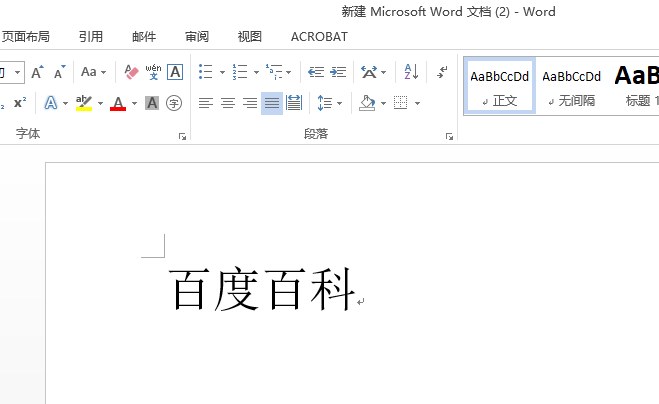
Task: Expand the borders dropdown arrow
Action: pos(417,103)
